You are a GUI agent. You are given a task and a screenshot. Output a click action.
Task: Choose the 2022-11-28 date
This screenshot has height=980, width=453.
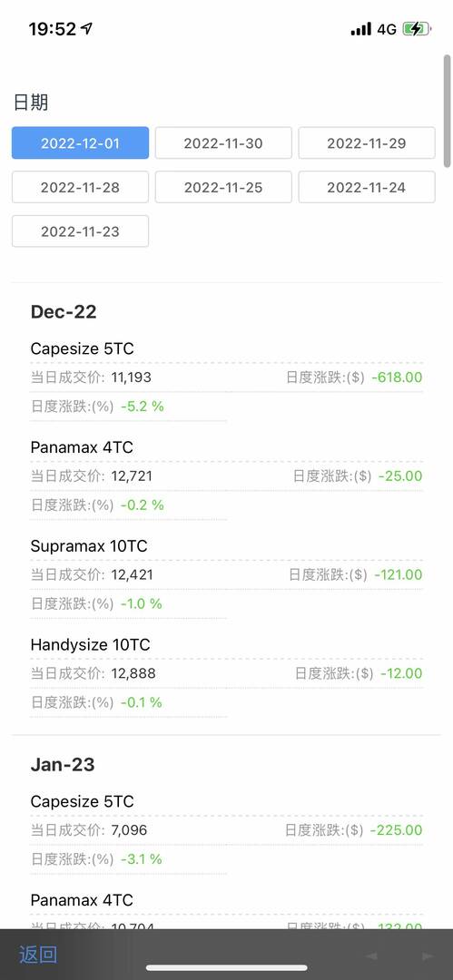click(x=80, y=187)
